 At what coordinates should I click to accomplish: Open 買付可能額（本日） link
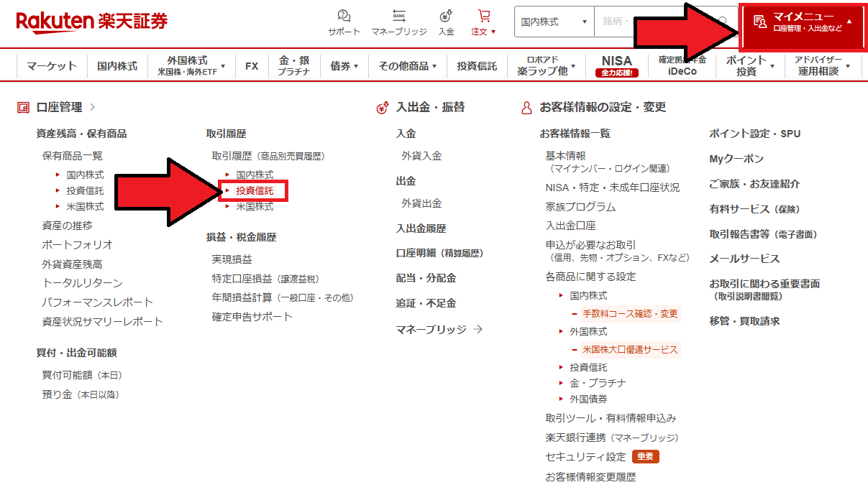(83, 375)
